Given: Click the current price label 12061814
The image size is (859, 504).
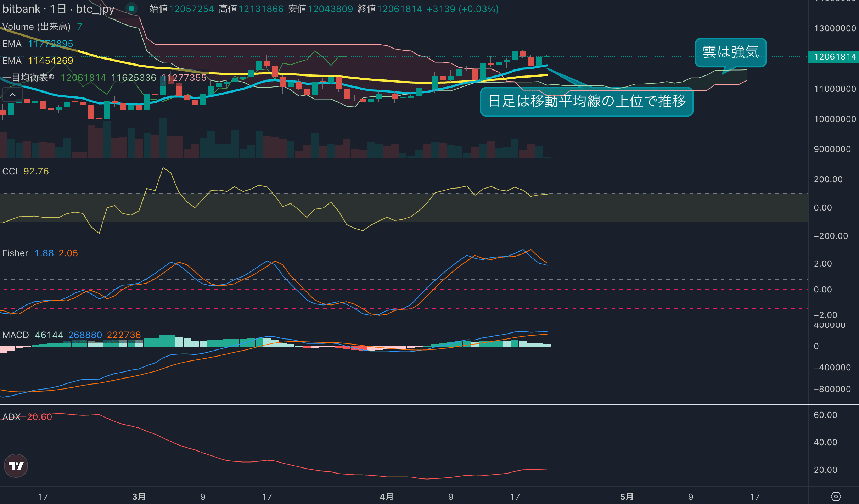Looking at the screenshot, I should tap(835, 57).
